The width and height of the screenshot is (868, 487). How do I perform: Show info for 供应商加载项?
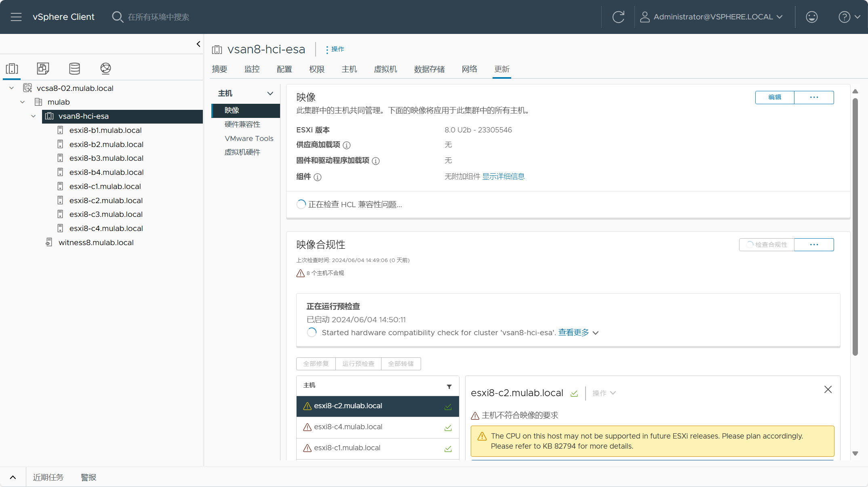(x=347, y=145)
